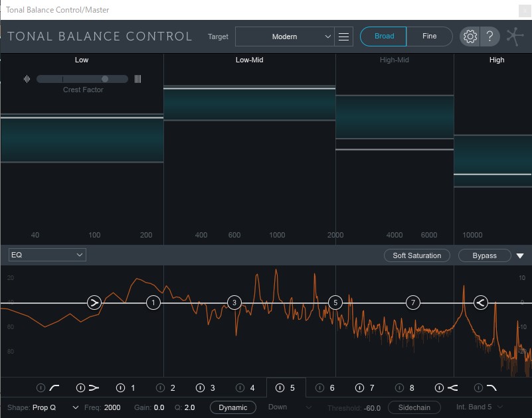Screen dimensions: 532x418
Task: Toggle power for band 1
Action: coord(120,387)
